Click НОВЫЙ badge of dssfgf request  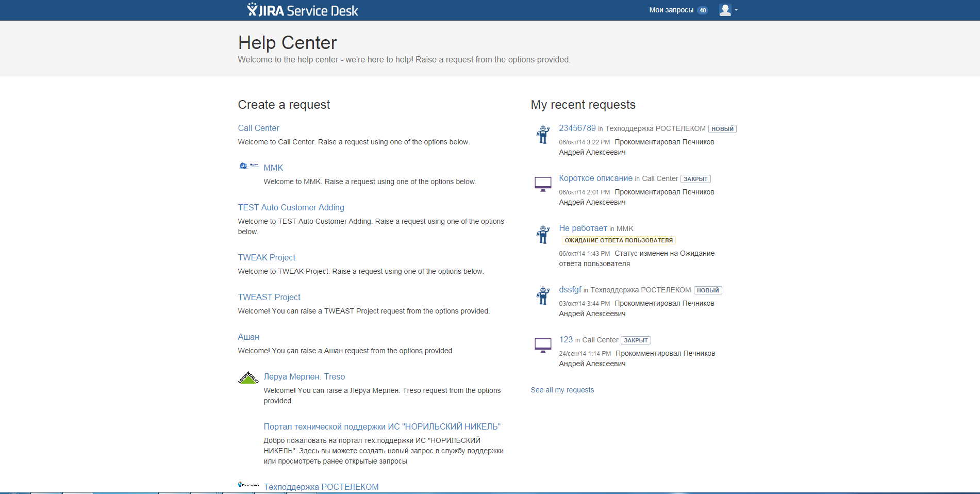(708, 290)
